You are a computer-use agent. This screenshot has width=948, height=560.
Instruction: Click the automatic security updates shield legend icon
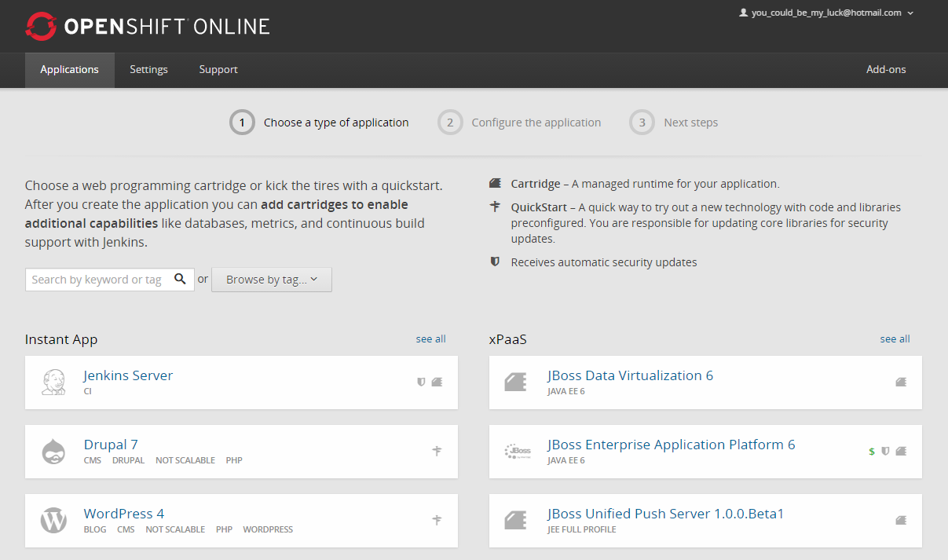[495, 262]
